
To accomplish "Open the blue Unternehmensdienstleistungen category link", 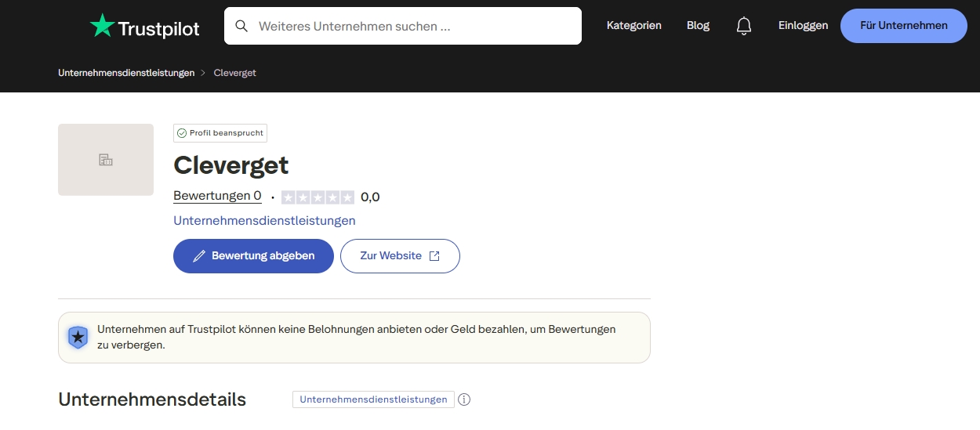I will [264, 221].
